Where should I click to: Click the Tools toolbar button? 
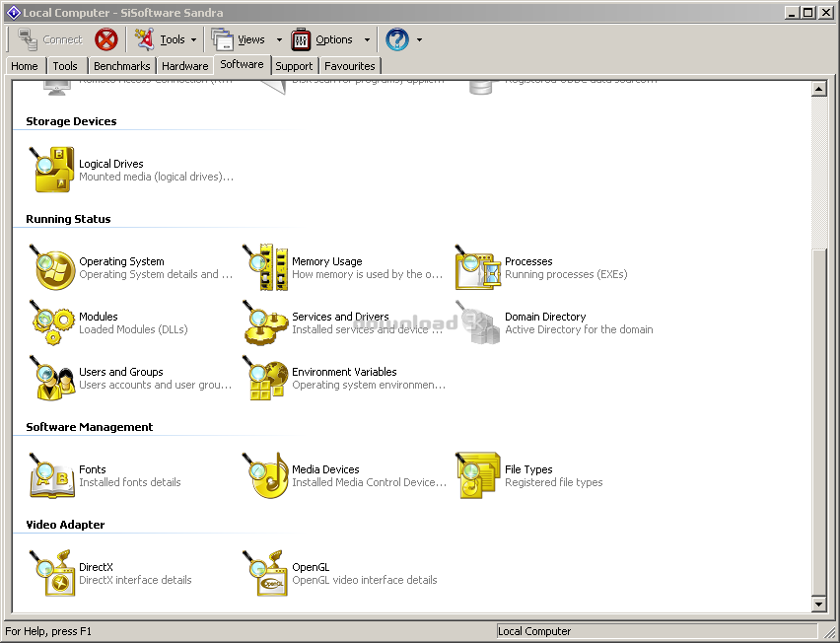pyautogui.click(x=159, y=39)
